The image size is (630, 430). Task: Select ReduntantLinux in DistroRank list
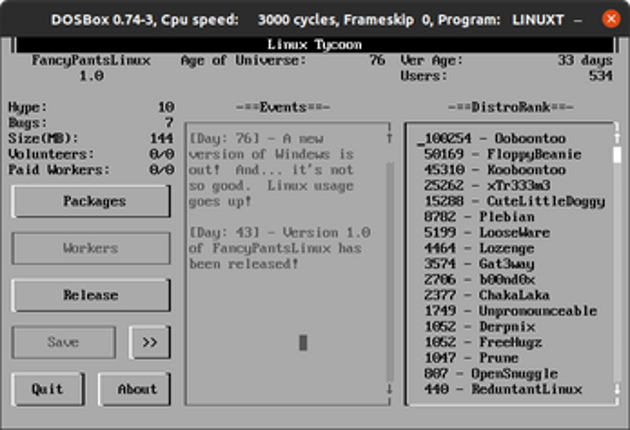coord(503,389)
